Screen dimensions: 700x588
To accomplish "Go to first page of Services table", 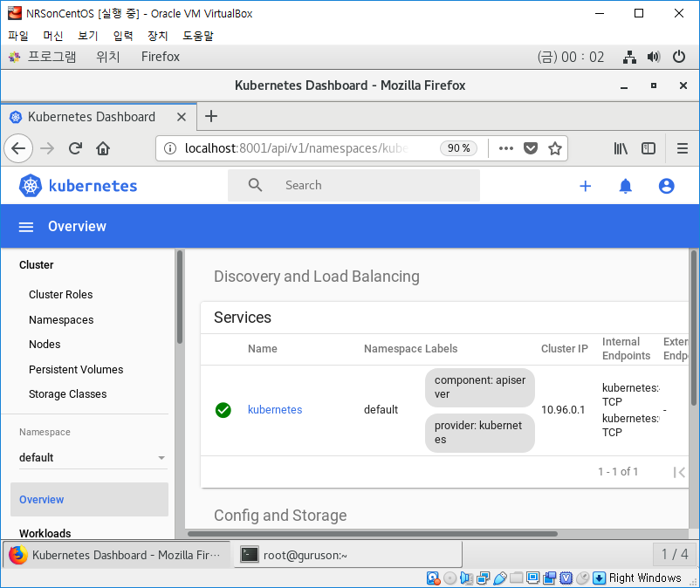I will click(x=679, y=472).
